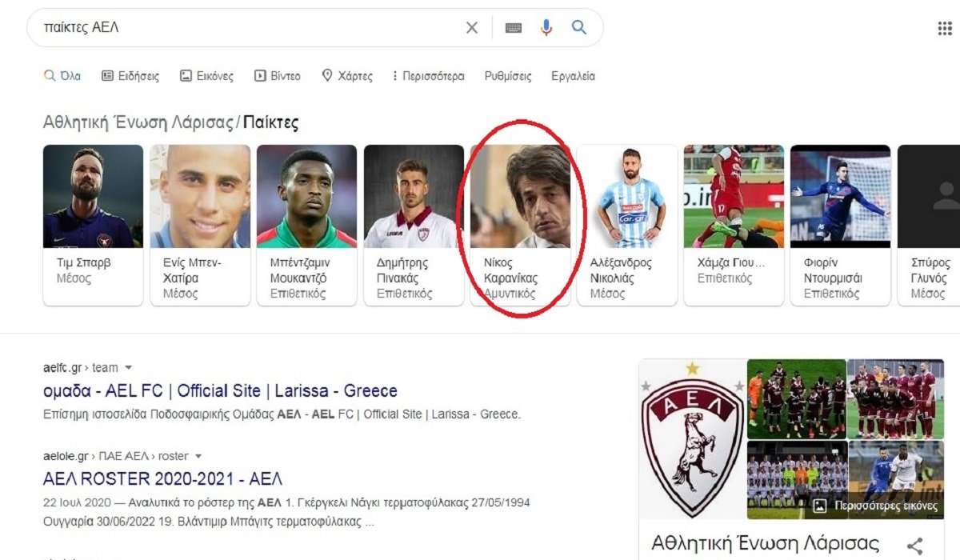The image size is (960, 560).
Task: Switch to the Βίντεο tab
Action: pos(278,77)
